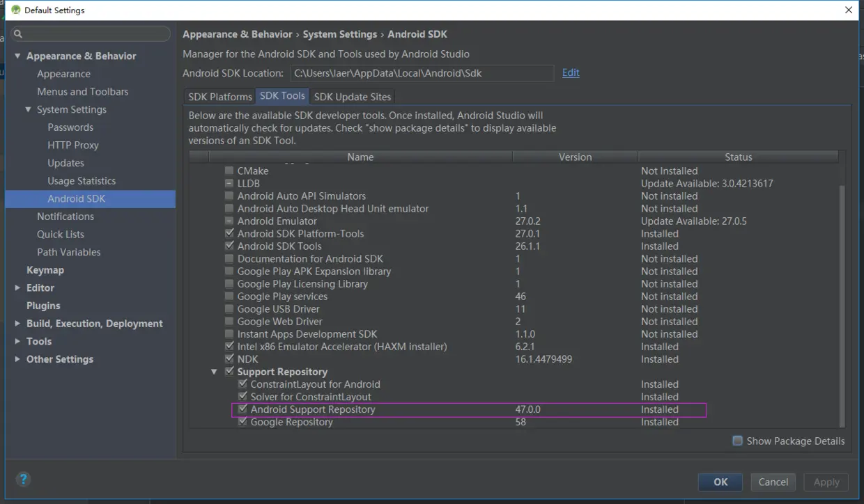The width and height of the screenshot is (864, 504).
Task: Collapse the Support Repository group arrow
Action: coord(215,372)
